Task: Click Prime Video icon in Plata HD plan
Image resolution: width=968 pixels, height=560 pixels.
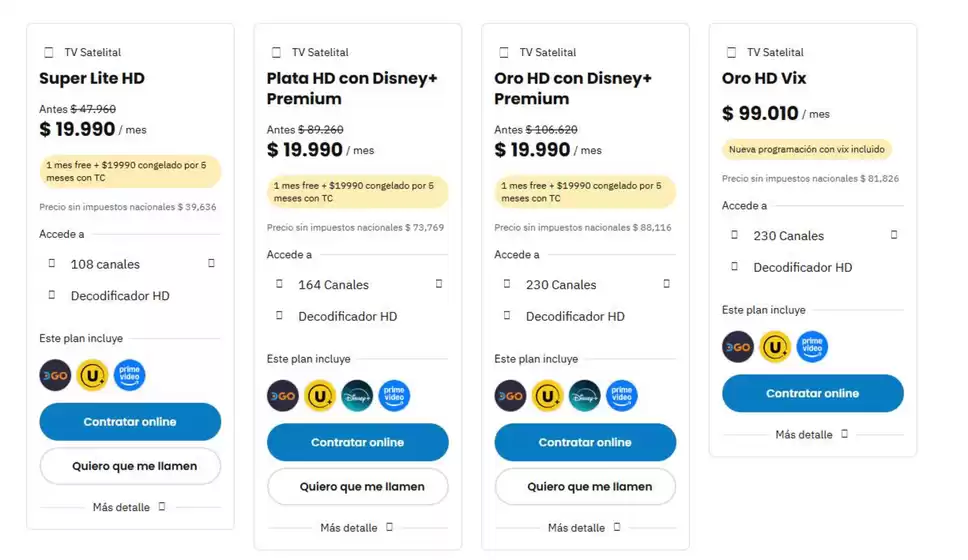Action: tap(394, 396)
